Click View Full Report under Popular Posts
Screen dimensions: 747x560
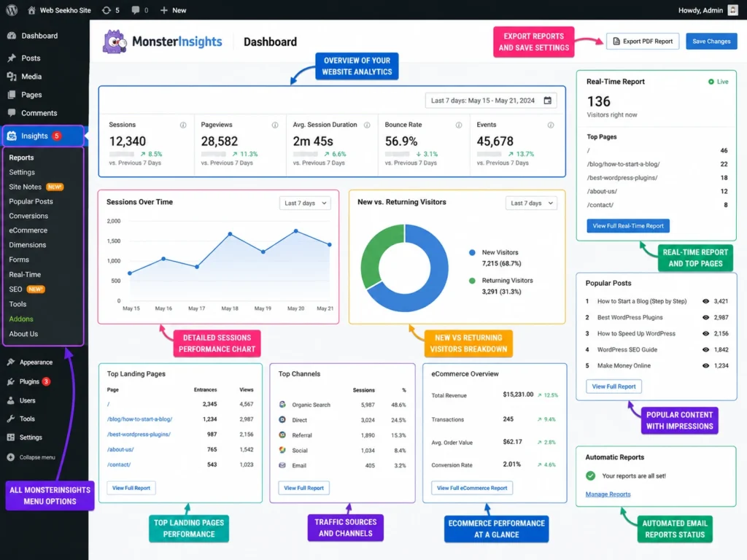[x=614, y=386]
